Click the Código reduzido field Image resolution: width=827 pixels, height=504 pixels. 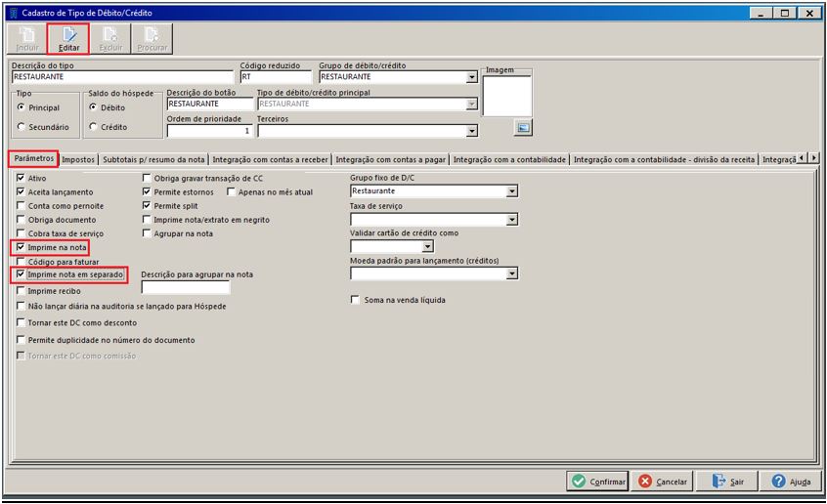pyautogui.click(x=276, y=77)
